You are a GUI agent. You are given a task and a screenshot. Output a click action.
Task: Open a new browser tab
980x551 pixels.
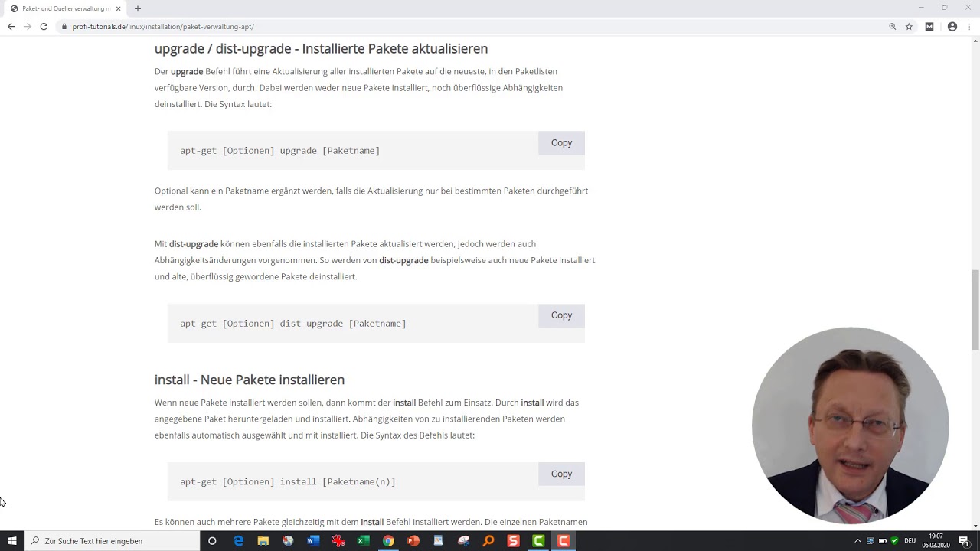[x=138, y=8]
